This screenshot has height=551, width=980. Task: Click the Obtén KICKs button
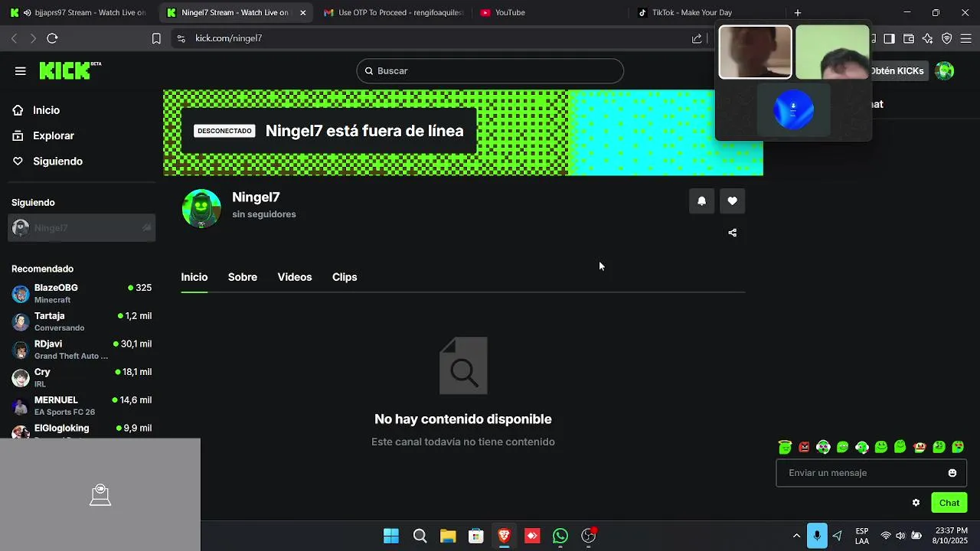(x=898, y=70)
